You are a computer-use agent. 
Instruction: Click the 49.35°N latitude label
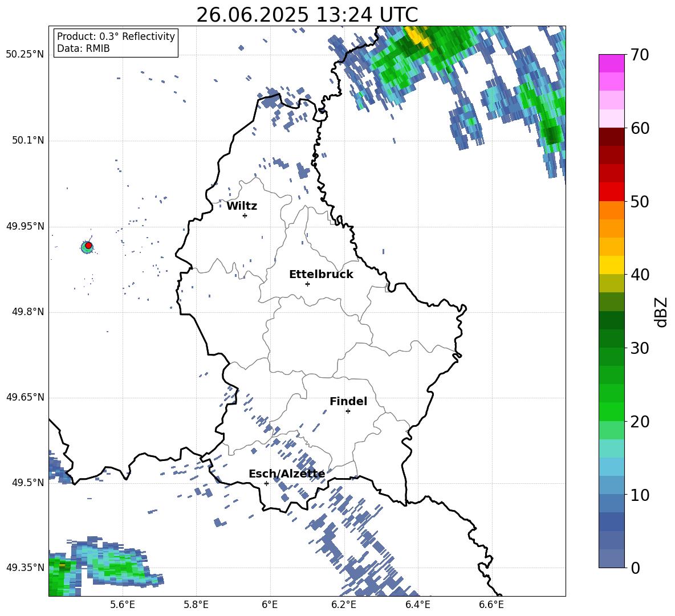point(25,568)
